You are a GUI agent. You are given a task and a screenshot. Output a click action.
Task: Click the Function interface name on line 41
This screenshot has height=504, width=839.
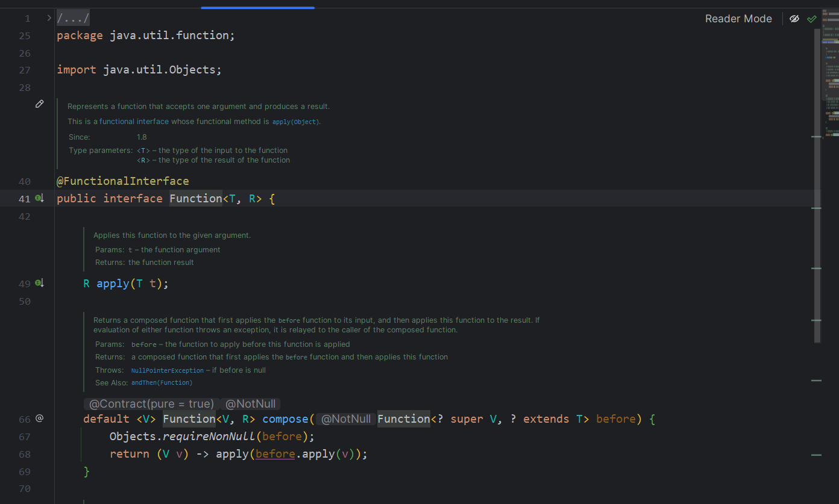coord(196,199)
